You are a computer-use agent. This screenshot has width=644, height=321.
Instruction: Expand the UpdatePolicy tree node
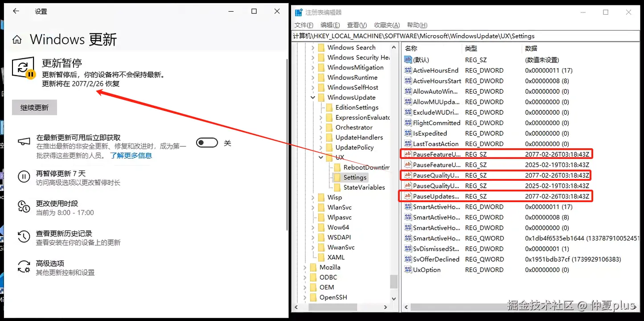click(x=321, y=147)
